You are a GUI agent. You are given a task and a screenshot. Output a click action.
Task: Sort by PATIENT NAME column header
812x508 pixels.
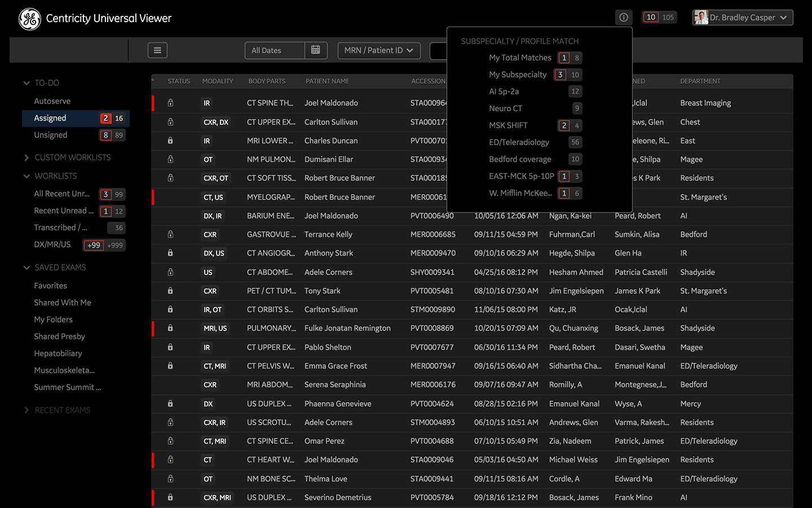pyautogui.click(x=328, y=81)
